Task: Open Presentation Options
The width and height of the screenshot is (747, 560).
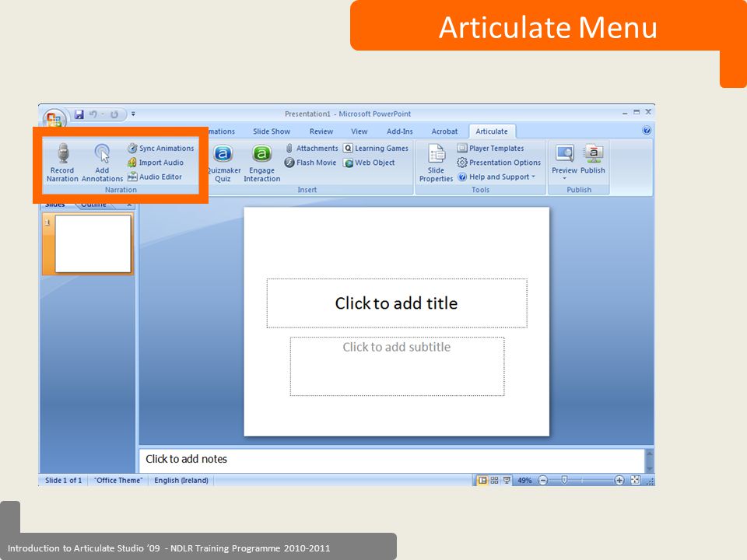Action: [499, 163]
